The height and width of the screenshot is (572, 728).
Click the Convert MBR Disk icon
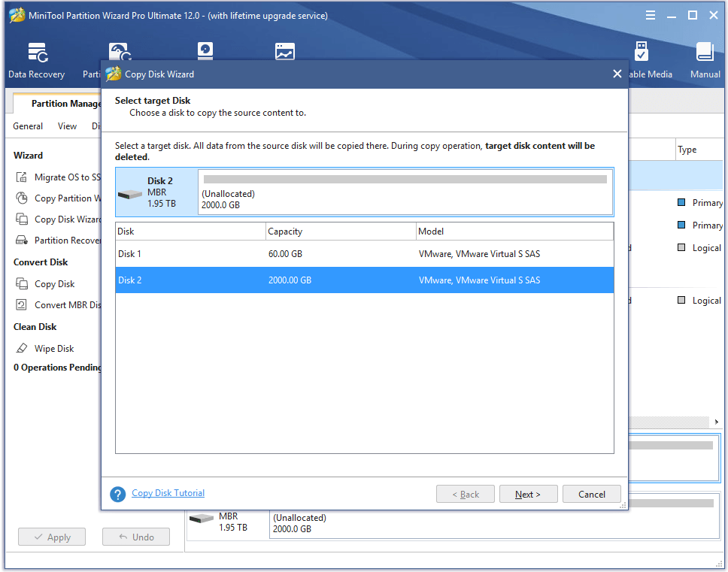tap(21, 304)
